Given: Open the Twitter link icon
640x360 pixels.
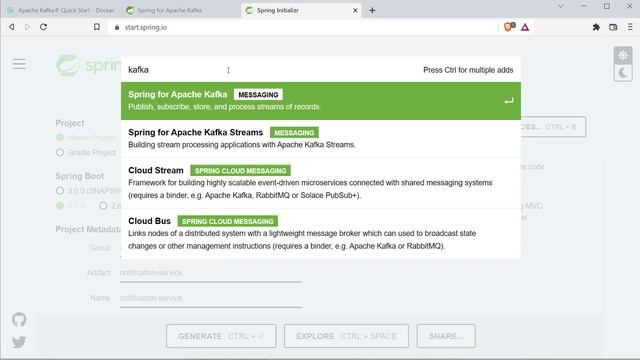Looking at the screenshot, I should click(19, 342).
